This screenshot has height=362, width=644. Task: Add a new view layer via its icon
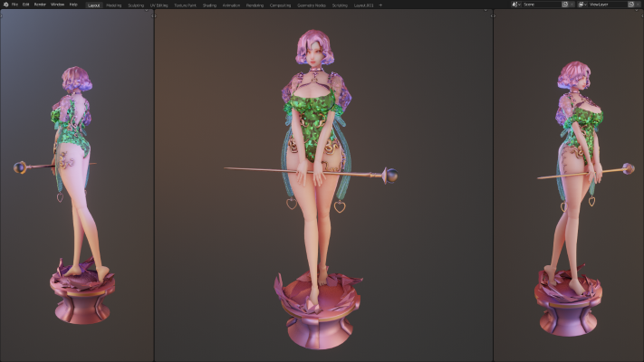pyautogui.click(x=630, y=5)
